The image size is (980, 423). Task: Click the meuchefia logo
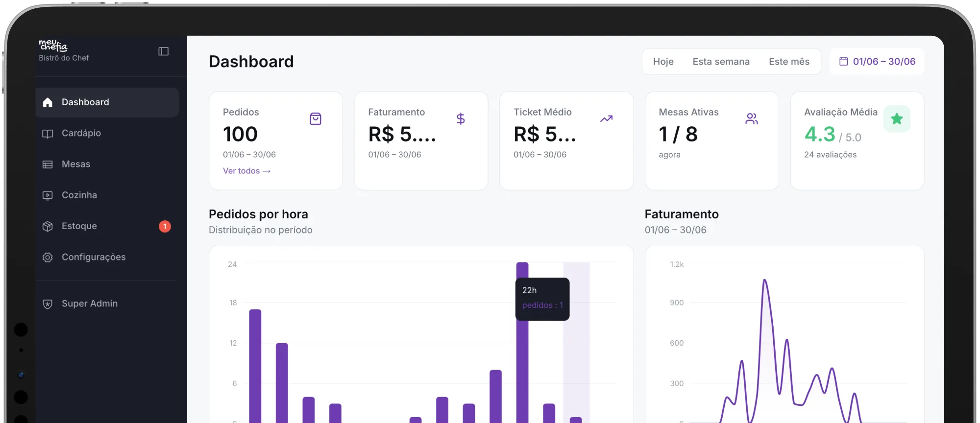pos(53,46)
